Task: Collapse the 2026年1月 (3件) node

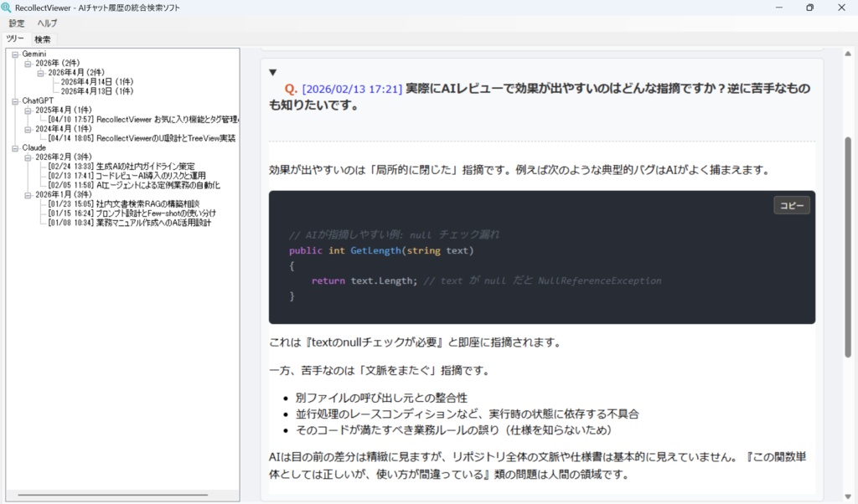Action: (28, 195)
